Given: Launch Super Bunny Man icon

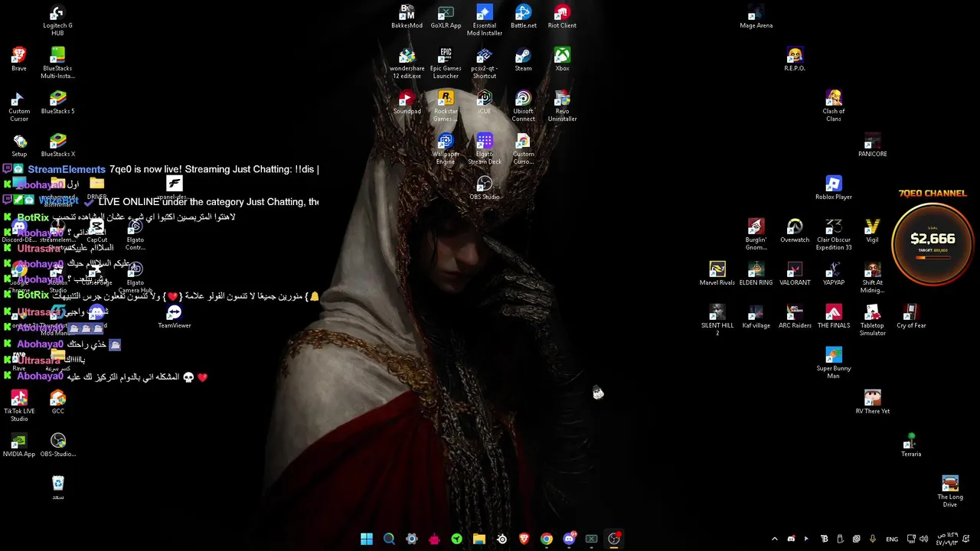Looking at the screenshot, I should [x=834, y=364].
